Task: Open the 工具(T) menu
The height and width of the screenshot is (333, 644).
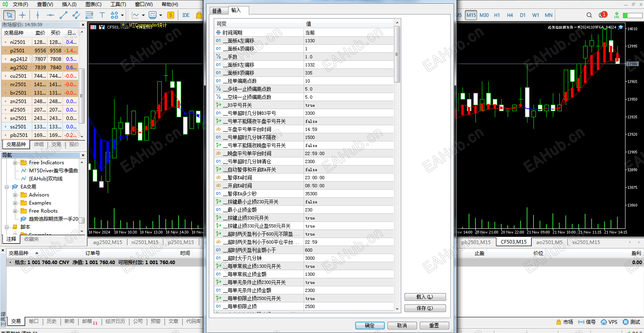Action: 118,4
